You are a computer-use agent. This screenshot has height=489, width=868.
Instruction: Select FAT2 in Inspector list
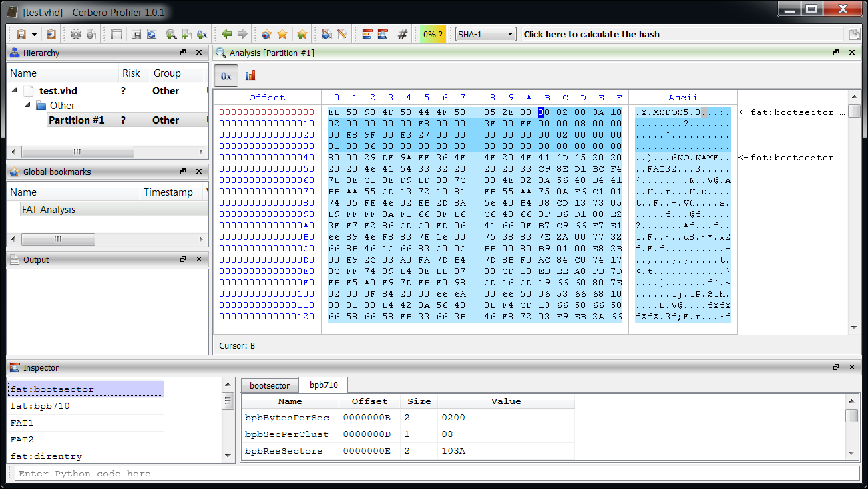coord(85,440)
